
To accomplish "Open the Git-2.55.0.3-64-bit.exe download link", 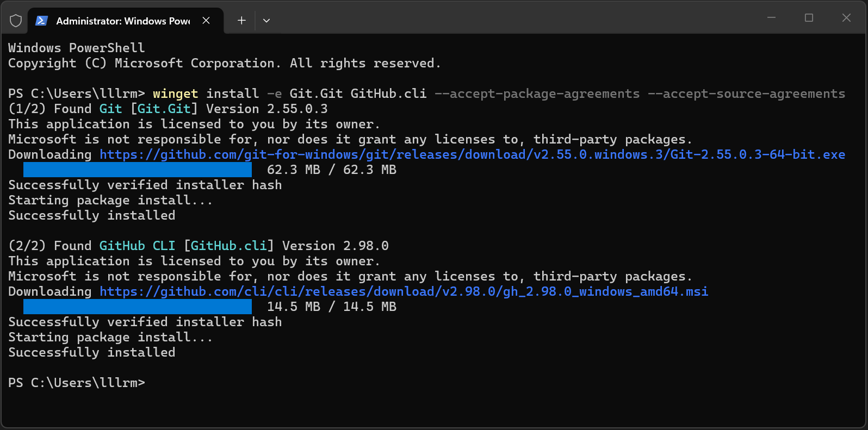I will click(472, 154).
